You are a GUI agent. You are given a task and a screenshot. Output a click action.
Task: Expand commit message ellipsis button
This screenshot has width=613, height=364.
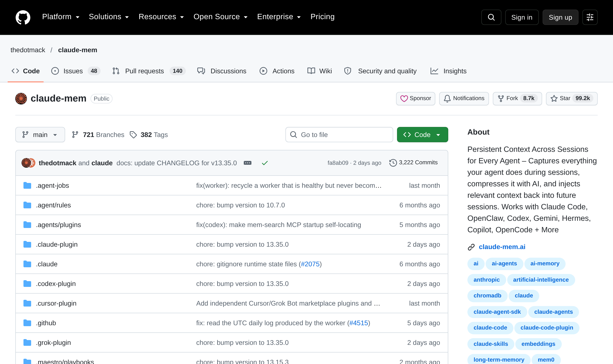247,163
